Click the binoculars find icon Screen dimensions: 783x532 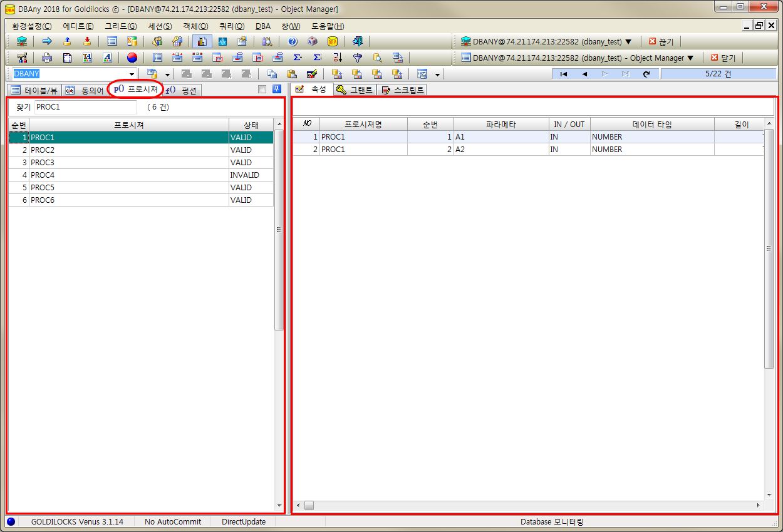pos(267,41)
